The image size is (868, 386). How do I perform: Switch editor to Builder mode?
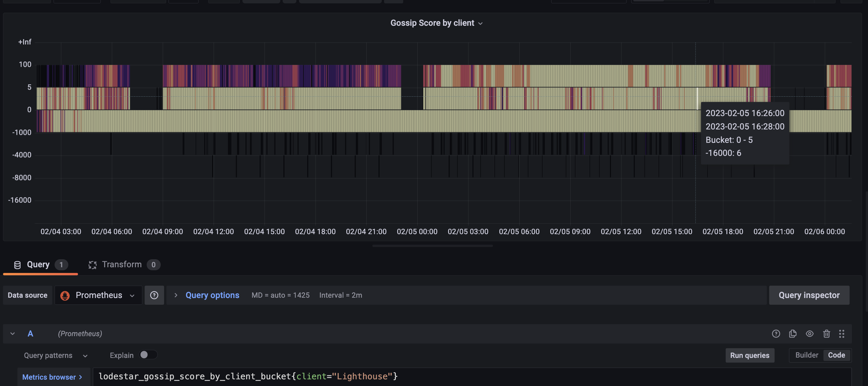pos(806,355)
